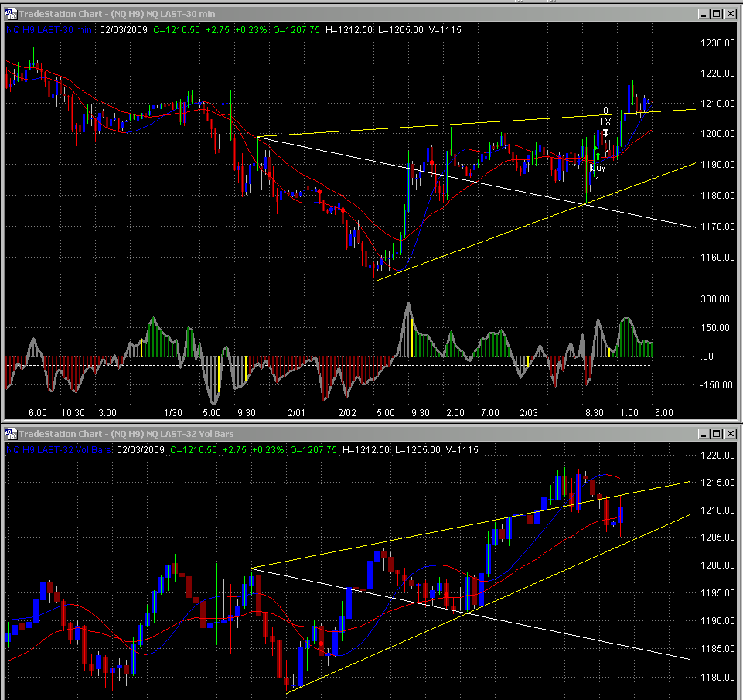The height and width of the screenshot is (700, 743).
Task: Click the 1160.00 price axis label
Action: pyautogui.click(x=717, y=258)
